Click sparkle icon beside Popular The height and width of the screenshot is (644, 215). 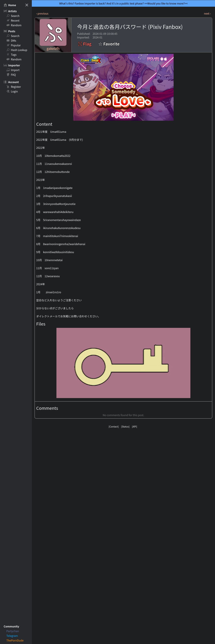click(8, 45)
